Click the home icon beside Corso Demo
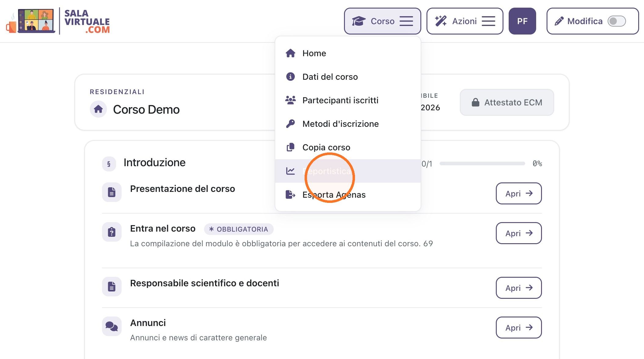This screenshot has height=359, width=644. 98,109
